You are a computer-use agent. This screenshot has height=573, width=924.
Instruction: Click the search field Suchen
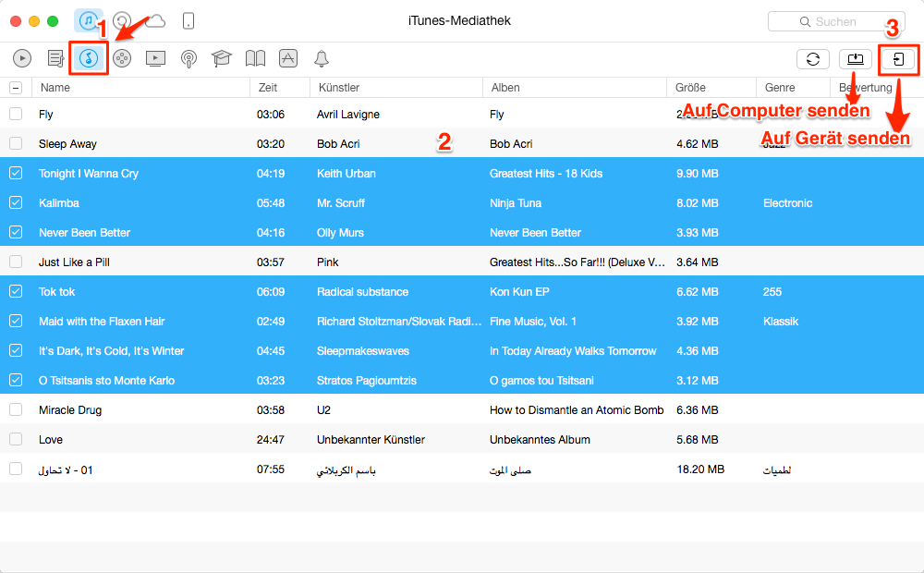pos(837,22)
